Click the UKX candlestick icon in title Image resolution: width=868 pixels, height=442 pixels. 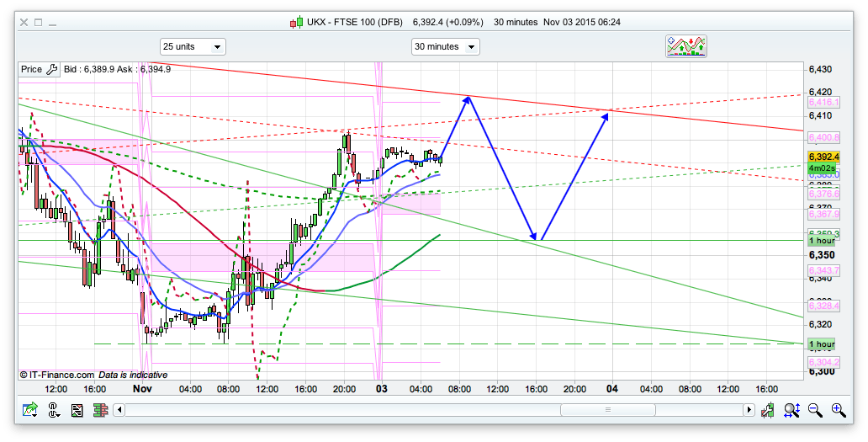coord(296,22)
